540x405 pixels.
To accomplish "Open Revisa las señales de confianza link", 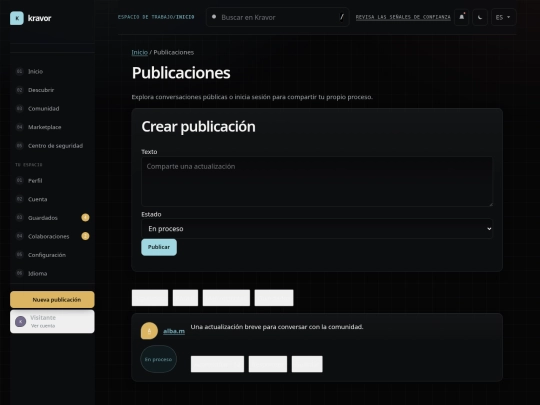I will 403,17.
